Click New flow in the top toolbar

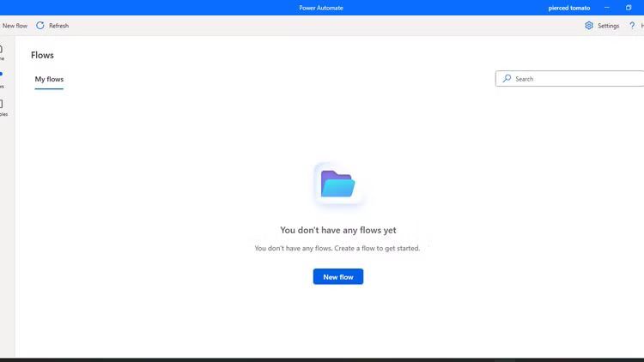click(15, 26)
